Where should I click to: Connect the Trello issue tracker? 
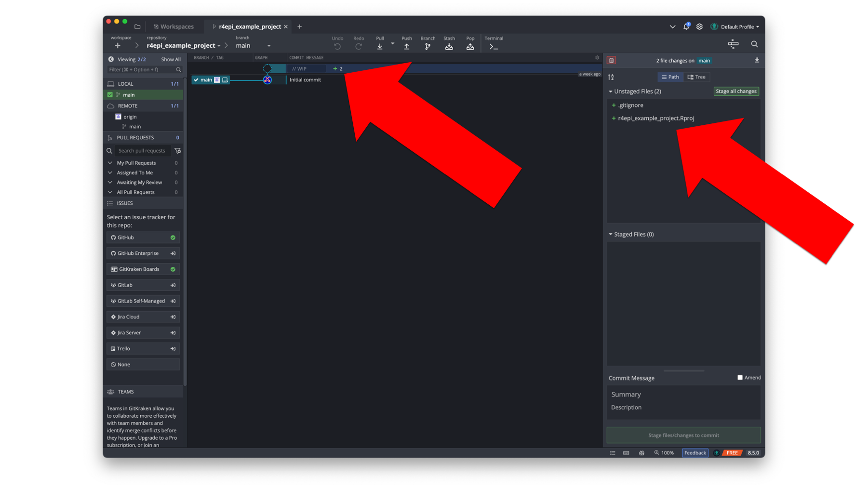pyautogui.click(x=143, y=349)
